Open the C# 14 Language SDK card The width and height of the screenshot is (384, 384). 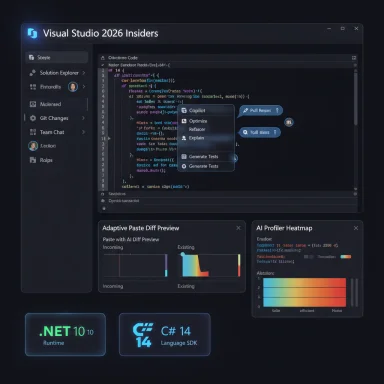pos(165,335)
